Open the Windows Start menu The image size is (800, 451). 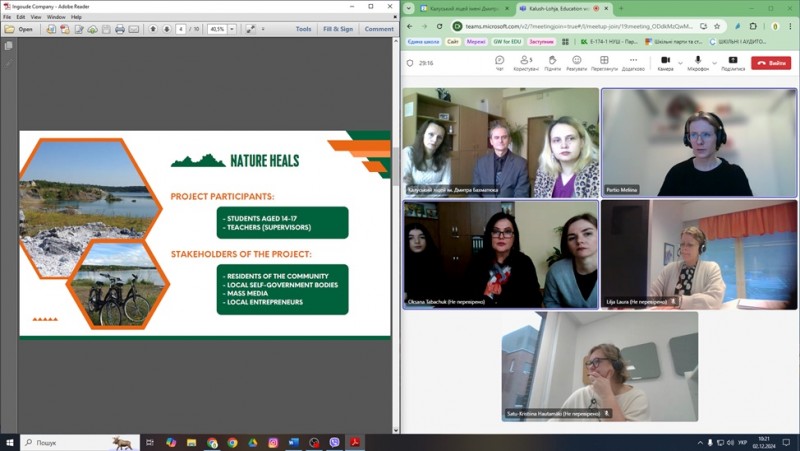9,442
